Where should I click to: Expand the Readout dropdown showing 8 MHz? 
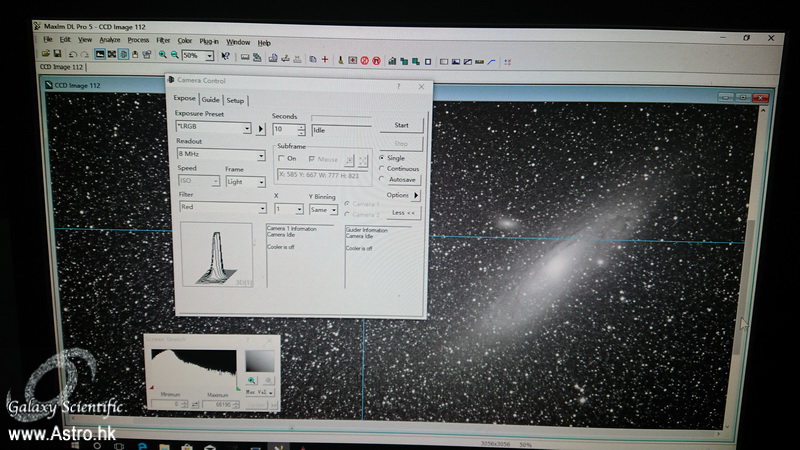[261, 155]
